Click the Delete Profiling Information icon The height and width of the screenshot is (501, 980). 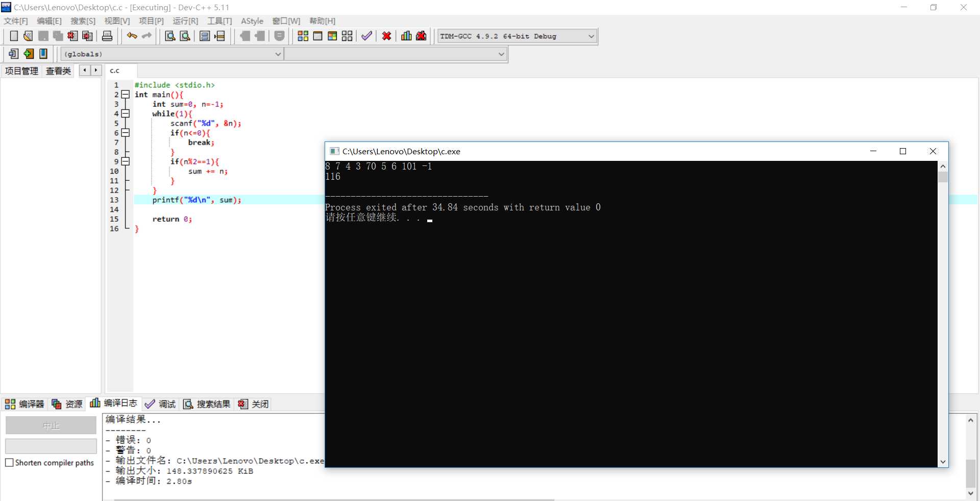point(421,36)
